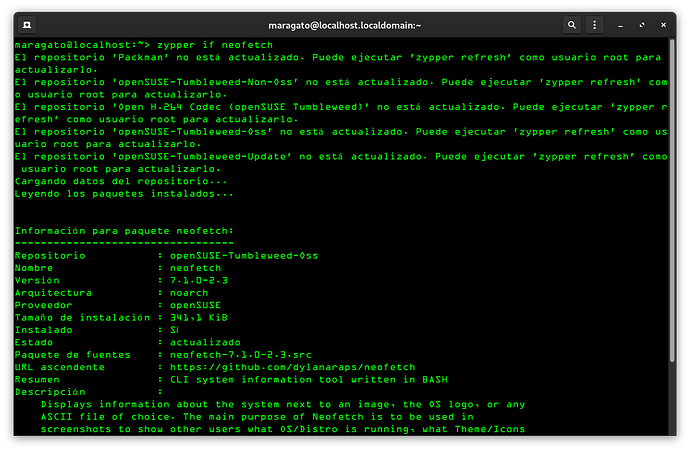Click the 'Descripción' label
This screenshot has width=690, height=451.
50,392
